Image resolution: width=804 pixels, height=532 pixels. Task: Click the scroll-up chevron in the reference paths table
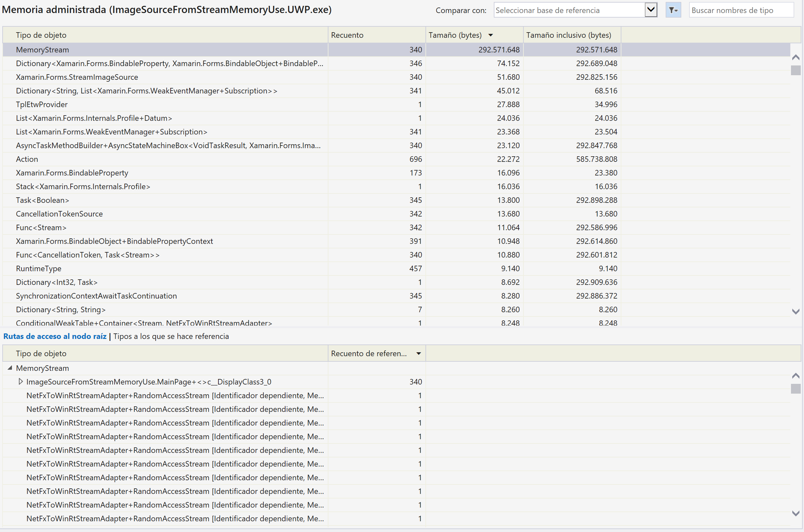796,376
